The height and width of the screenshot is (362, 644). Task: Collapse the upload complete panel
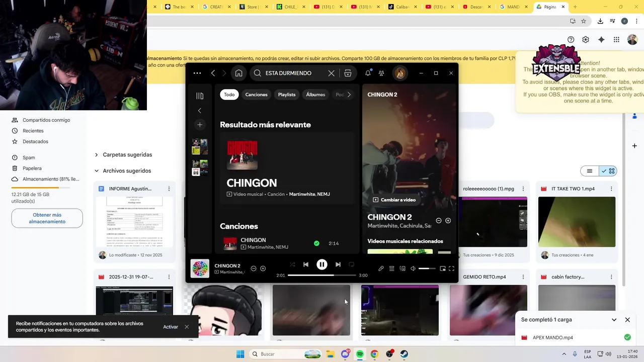point(614,320)
